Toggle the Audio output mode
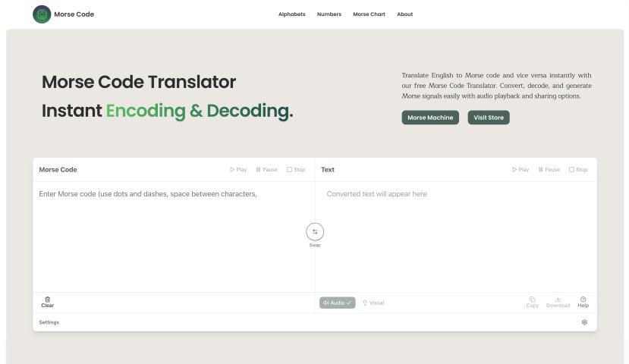This screenshot has width=629, height=364. tap(337, 303)
